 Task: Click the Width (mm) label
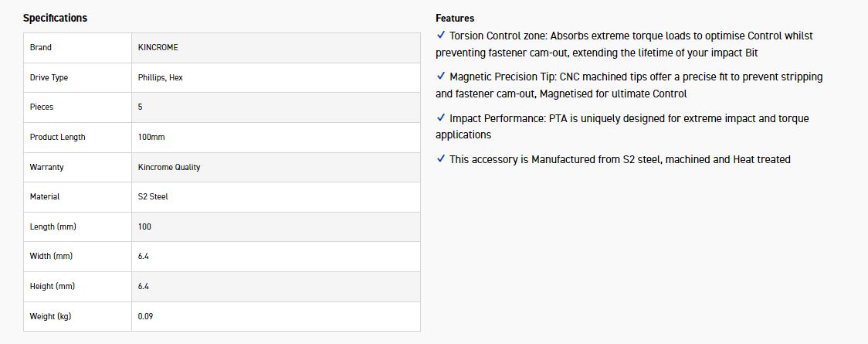click(51, 256)
